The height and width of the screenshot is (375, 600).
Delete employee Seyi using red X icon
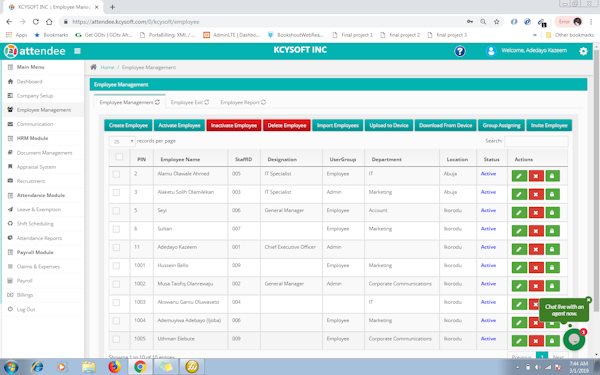tap(536, 212)
